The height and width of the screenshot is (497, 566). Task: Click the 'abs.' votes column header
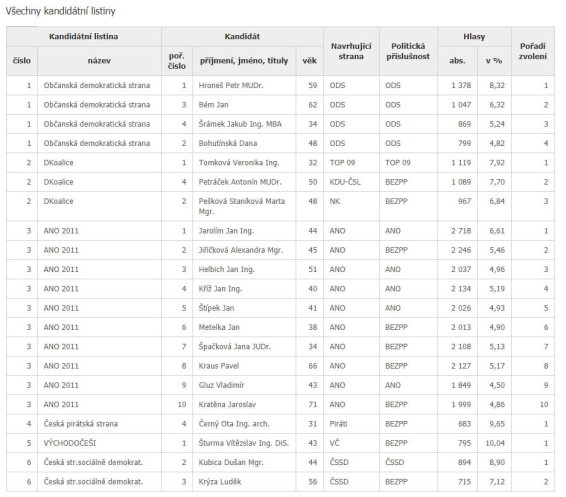click(x=457, y=61)
